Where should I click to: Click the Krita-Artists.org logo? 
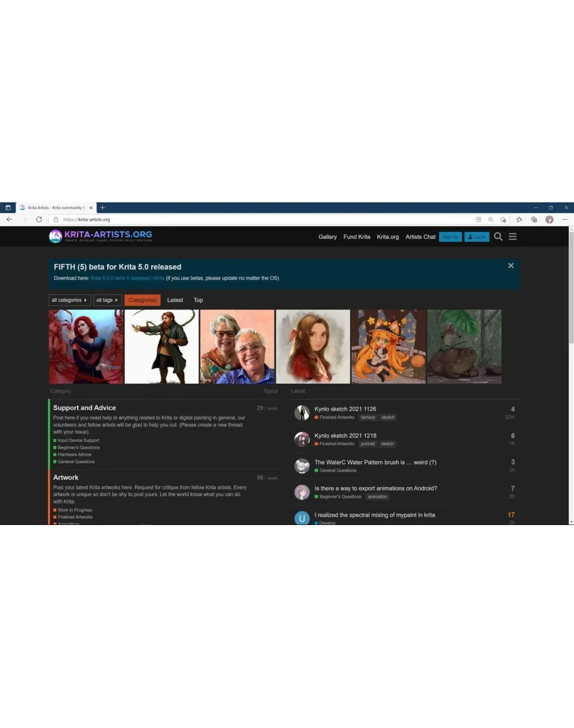(x=100, y=236)
